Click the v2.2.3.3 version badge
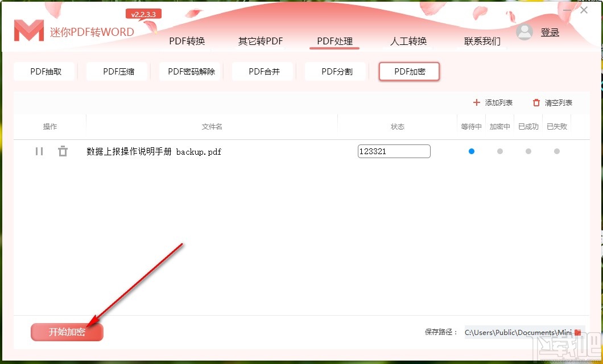This screenshot has width=603, height=364. click(x=143, y=15)
